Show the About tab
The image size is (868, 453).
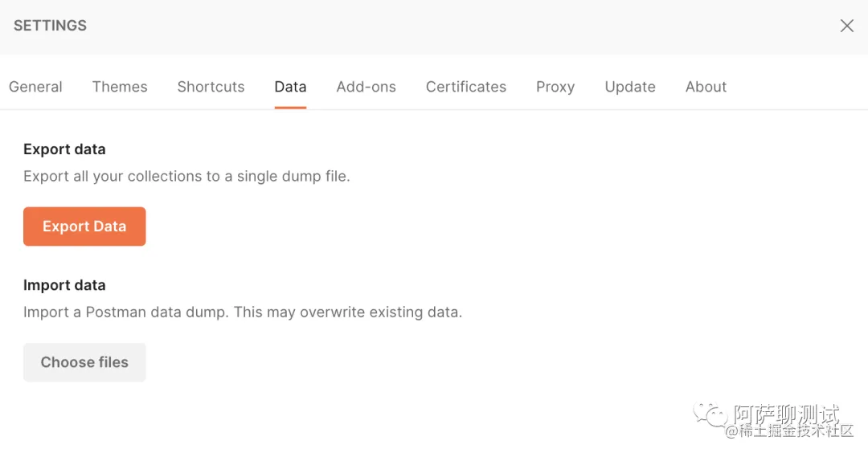point(706,87)
